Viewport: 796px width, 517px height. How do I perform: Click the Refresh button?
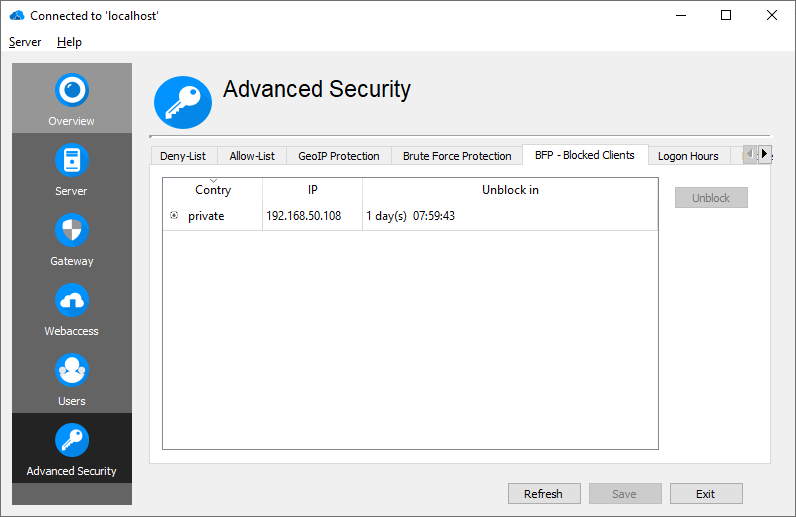tap(544, 494)
